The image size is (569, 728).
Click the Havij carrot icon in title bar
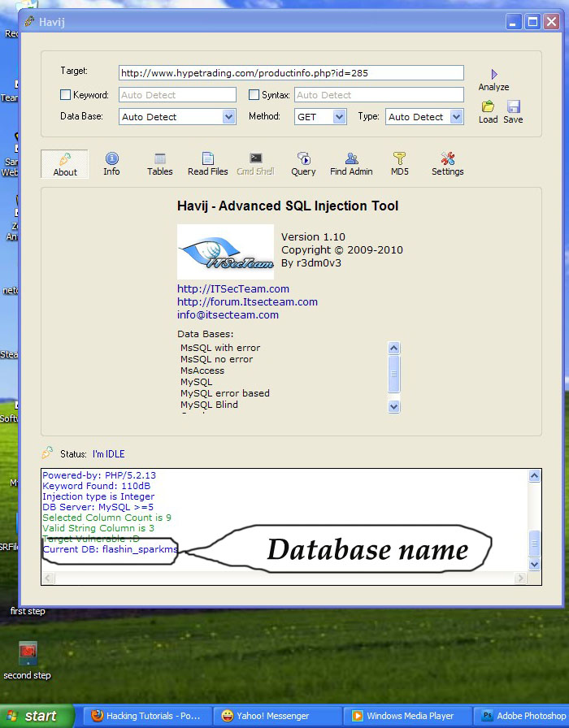click(29, 21)
